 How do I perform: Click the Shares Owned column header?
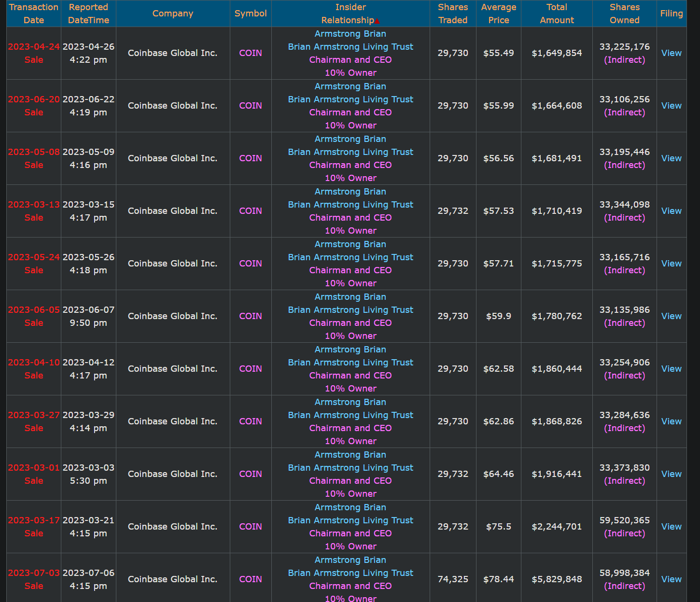pos(624,14)
